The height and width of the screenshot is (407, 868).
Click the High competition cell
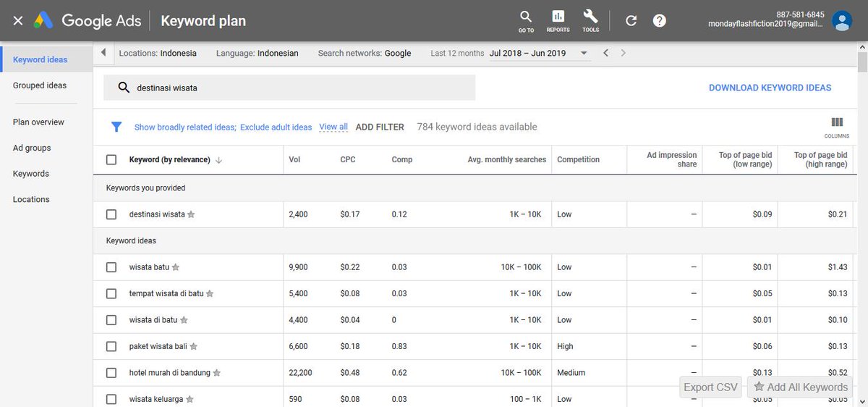[565, 347]
